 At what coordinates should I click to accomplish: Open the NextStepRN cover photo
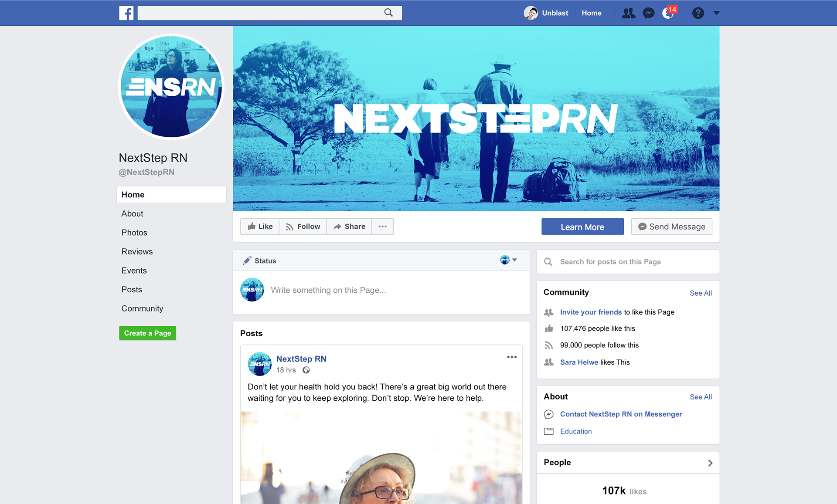click(x=476, y=118)
